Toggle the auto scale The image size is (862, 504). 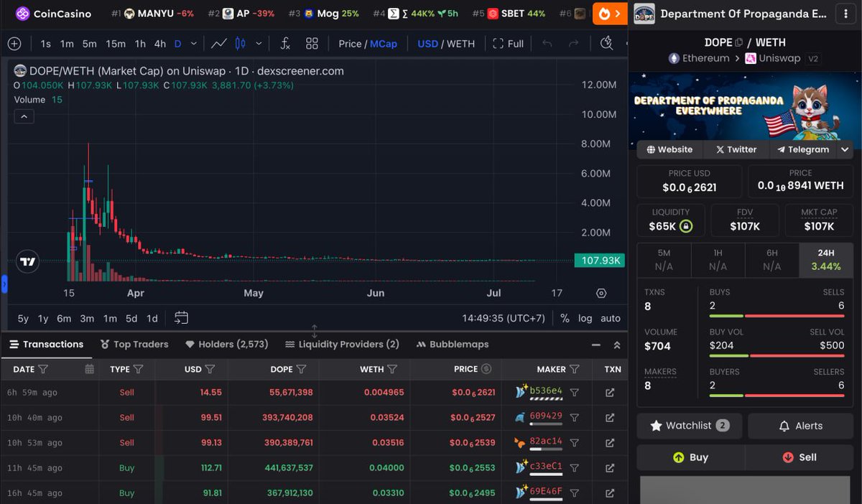[x=611, y=318]
